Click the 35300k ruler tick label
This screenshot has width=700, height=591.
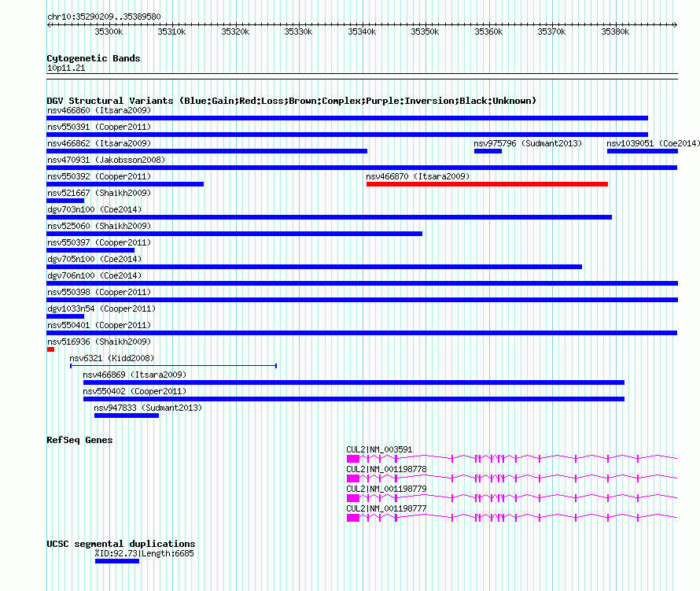109,31
